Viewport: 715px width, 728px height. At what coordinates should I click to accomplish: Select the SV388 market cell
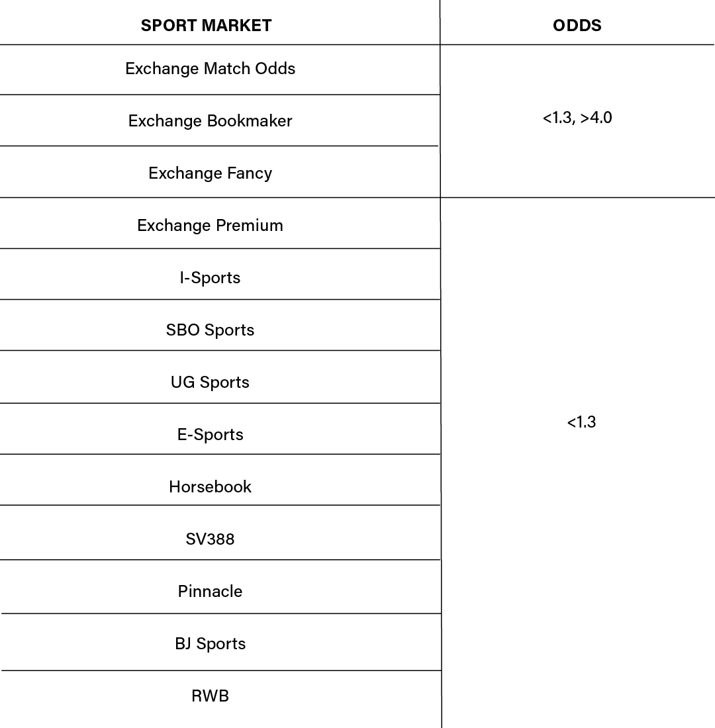coord(210,539)
